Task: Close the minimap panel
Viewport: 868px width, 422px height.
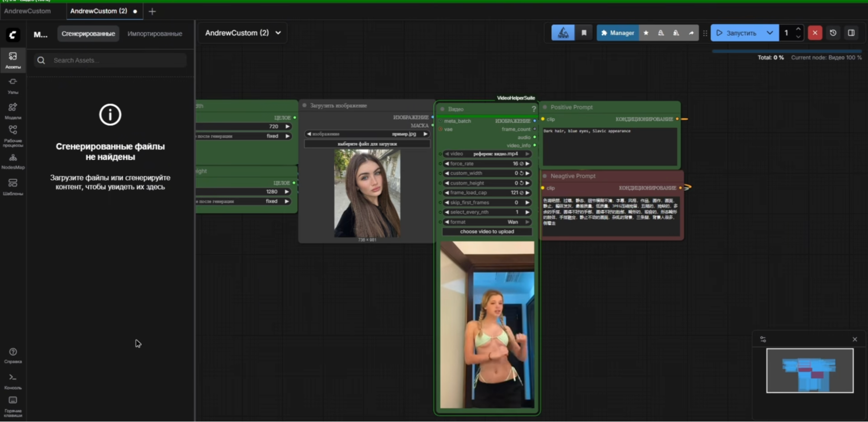Action: [x=855, y=339]
